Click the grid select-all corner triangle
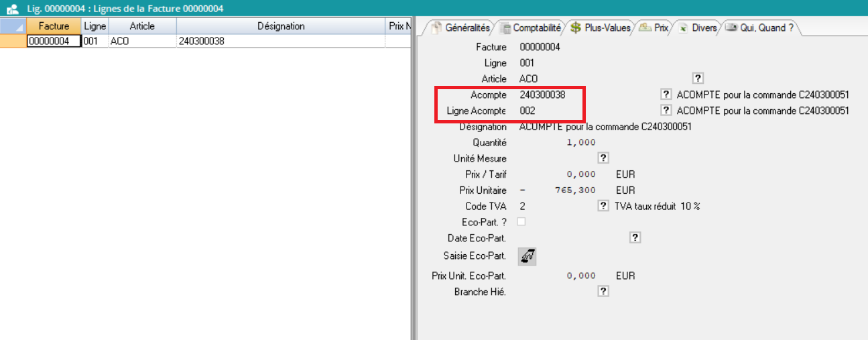This screenshot has width=868, height=340. (13, 26)
